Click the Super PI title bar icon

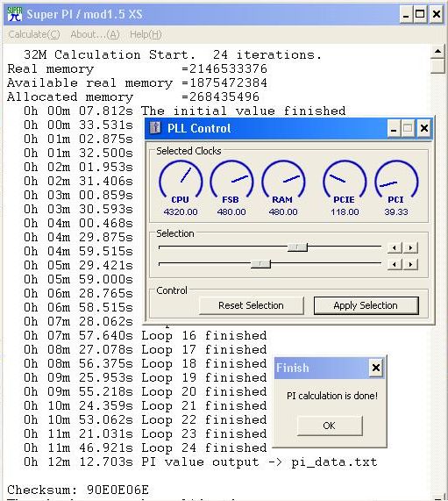tap(15, 14)
